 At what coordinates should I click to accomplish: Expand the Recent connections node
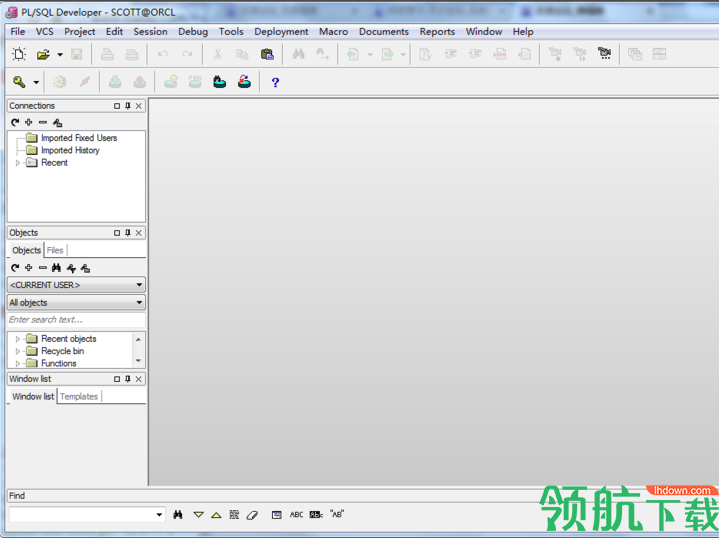(x=17, y=162)
